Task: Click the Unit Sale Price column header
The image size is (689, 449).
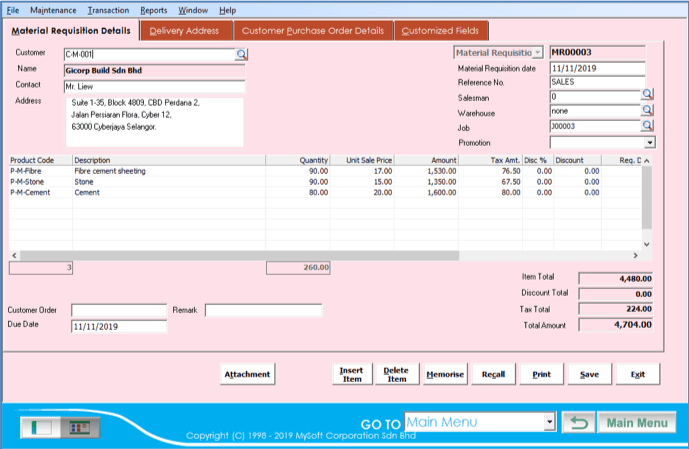Action: [x=362, y=160]
